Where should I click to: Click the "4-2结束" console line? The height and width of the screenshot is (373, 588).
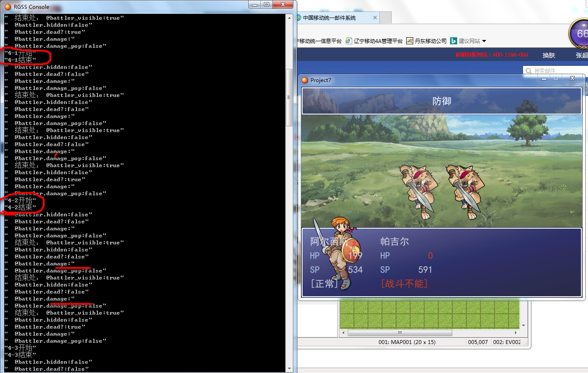pos(20,208)
